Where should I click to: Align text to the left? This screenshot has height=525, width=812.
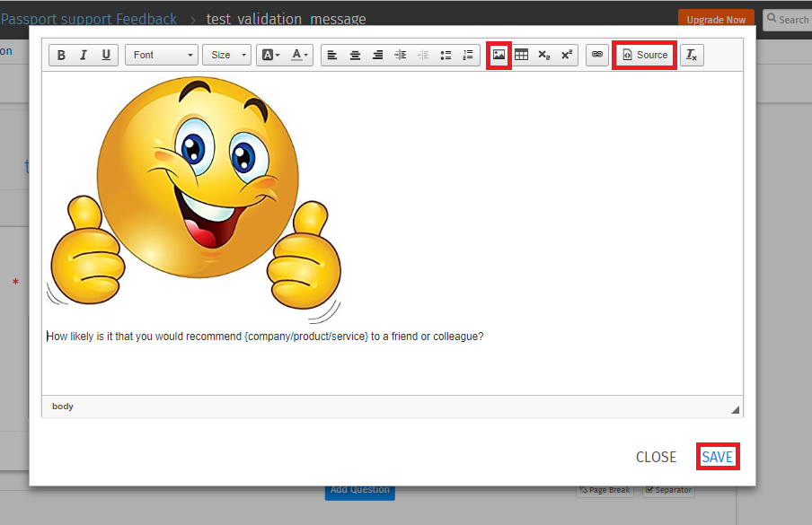(332, 56)
